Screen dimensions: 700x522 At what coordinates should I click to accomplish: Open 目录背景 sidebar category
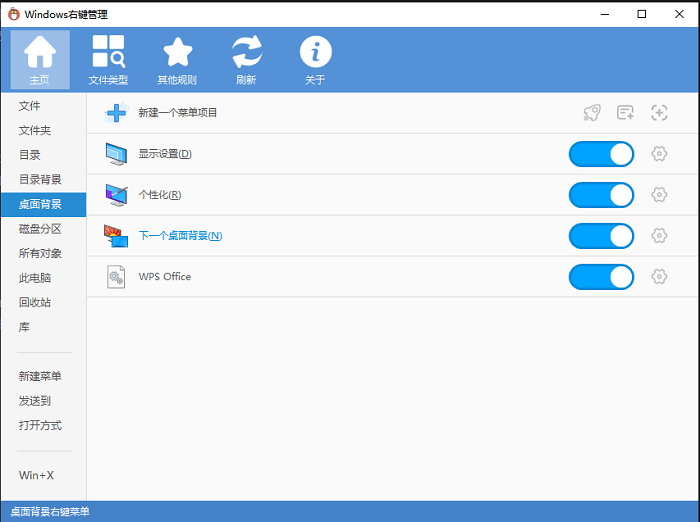point(43,180)
